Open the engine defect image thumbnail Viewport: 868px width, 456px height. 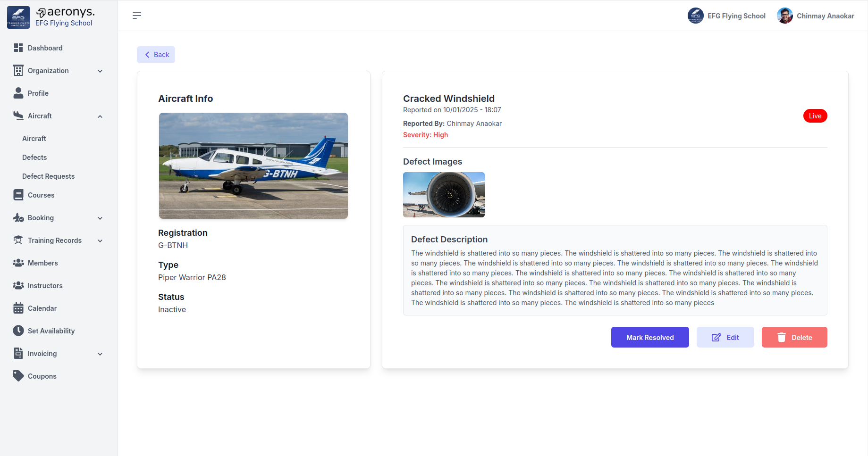(444, 195)
